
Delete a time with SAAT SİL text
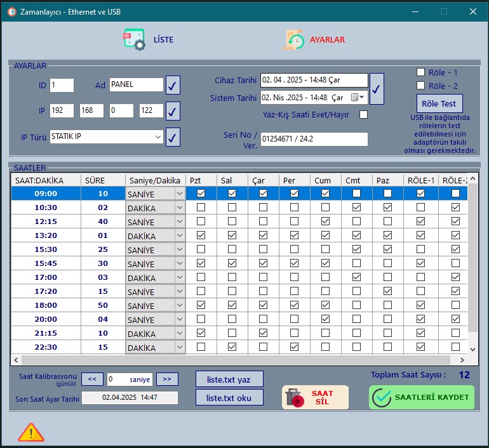[x=322, y=397]
